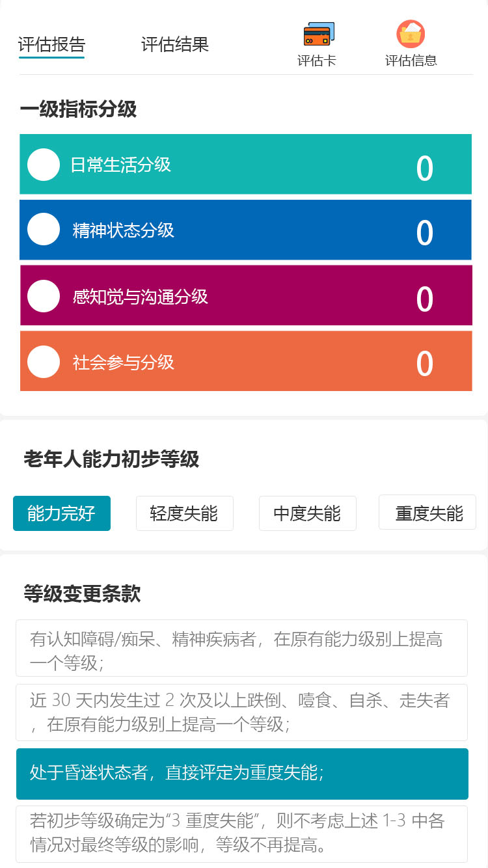Toggle the 认知障碍/痴呆 clause
Screen dimensions: 488x868
tap(242, 648)
